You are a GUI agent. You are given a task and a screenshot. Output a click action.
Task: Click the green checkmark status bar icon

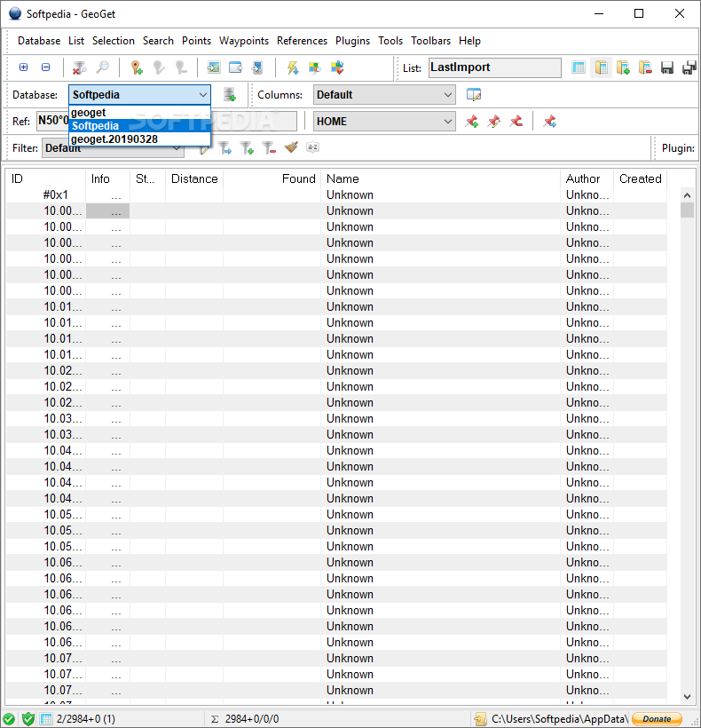click(9, 719)
